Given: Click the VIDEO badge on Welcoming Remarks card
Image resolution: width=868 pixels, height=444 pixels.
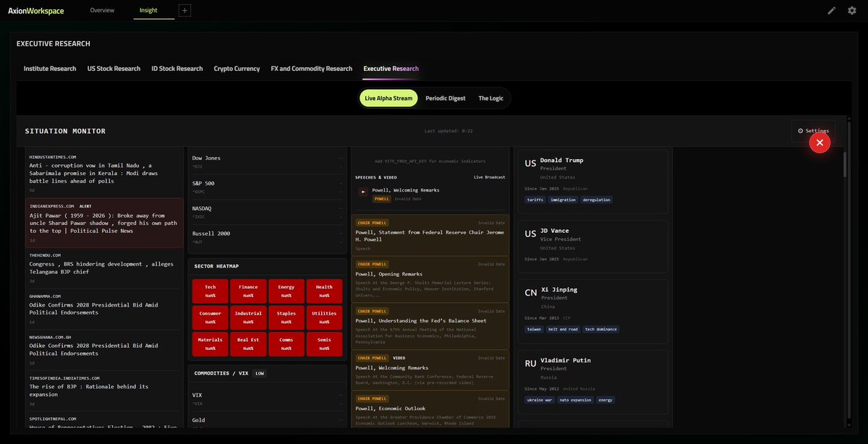Looking at the screenshot, I should tap(399, 358).
